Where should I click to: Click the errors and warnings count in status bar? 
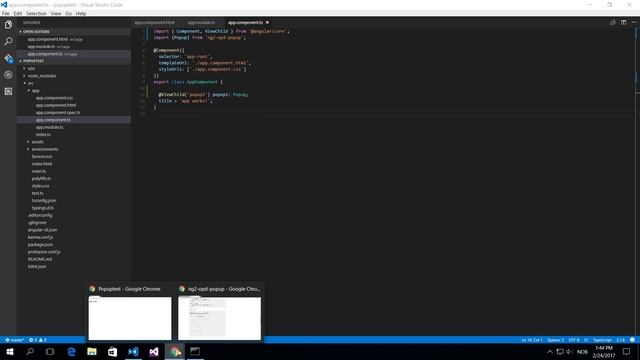[x=38, y=340]
